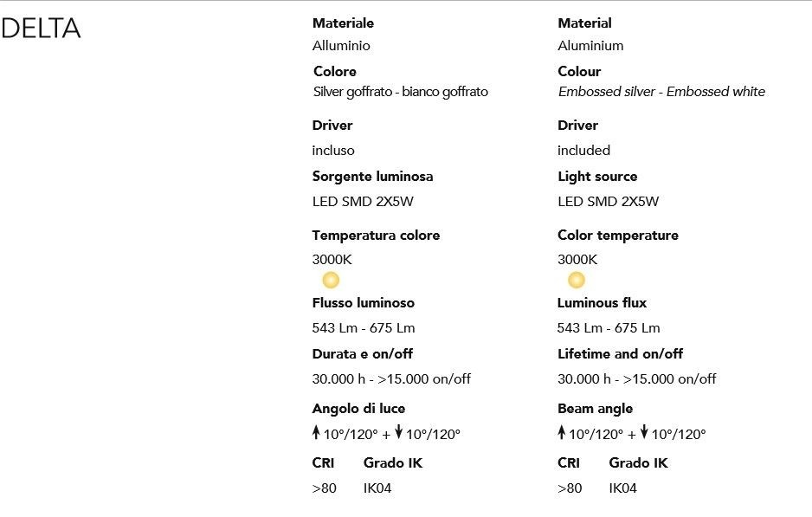Click the Durata e on/off label
812x517 pixels.
362,354
